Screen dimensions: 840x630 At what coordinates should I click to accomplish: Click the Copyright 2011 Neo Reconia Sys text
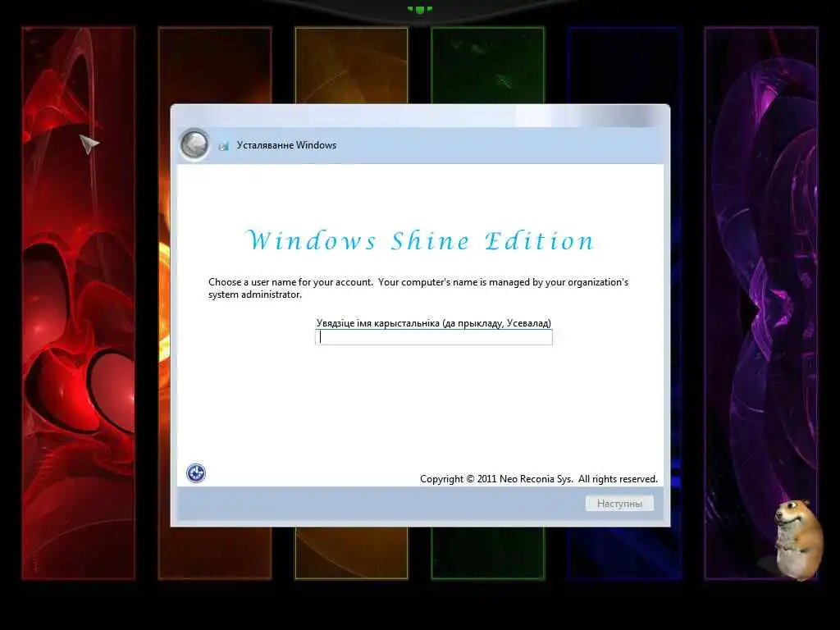pos(538,479)
